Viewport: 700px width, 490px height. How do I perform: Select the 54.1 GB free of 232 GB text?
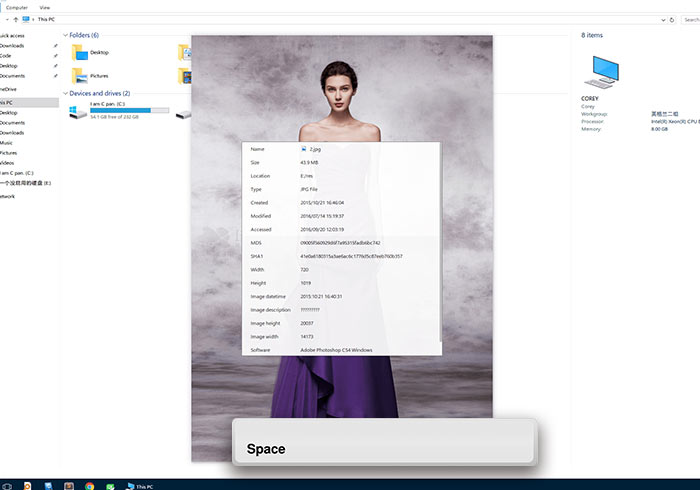pyautogui.click(x=114, y=117)
